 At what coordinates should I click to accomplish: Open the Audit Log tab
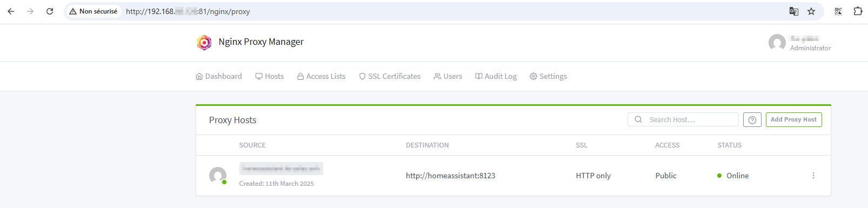[496, 76]
